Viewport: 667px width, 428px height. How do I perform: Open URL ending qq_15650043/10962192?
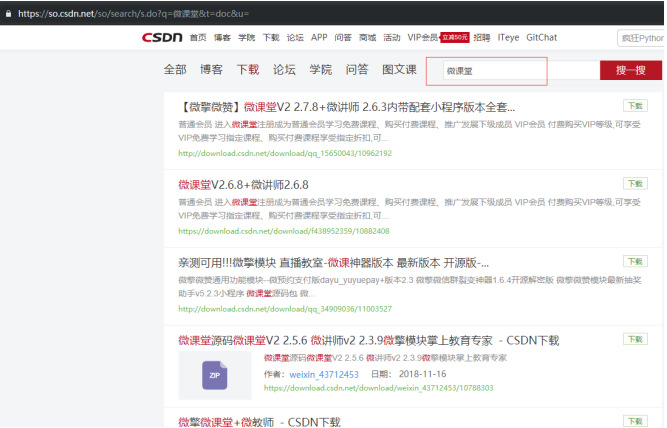(285, 153)
